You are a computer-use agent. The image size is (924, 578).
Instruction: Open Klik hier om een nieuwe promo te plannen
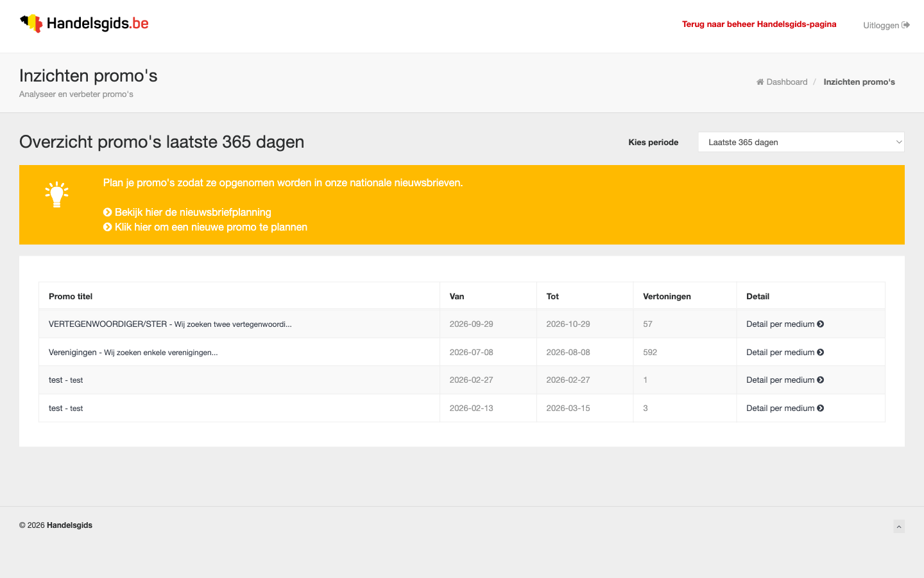point(205,227)
